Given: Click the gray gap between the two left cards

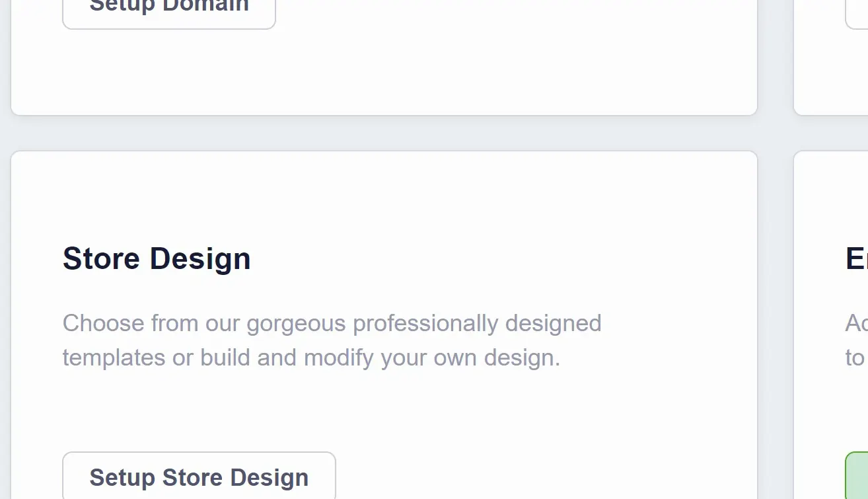Looking at the screenshot, I should tap(384, 134).
